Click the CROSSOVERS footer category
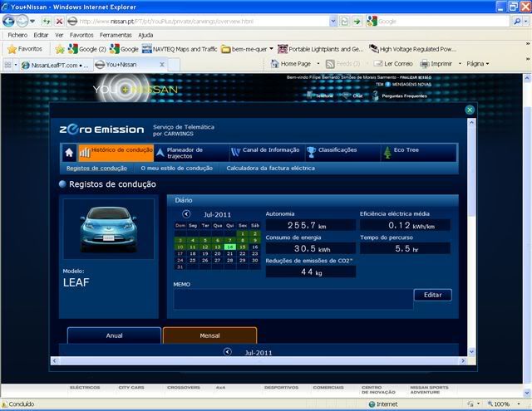532x411 pixels. [184, 387]
